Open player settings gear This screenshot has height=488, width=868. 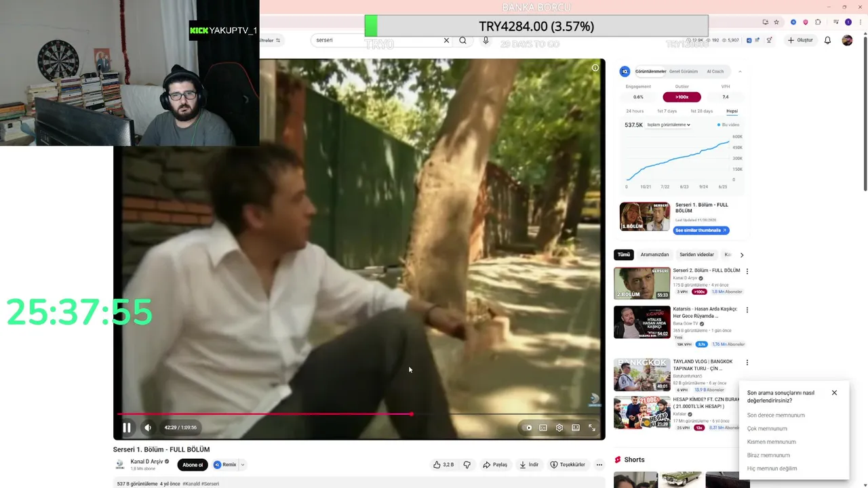pos(559,428)
